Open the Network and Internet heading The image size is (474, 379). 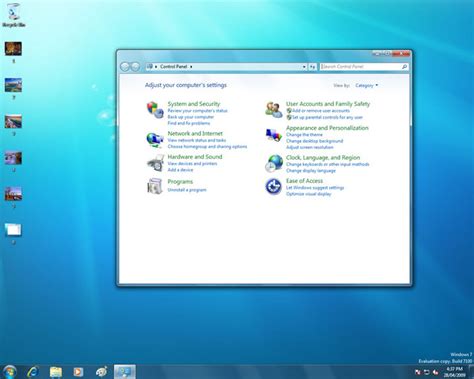tap(195, 133)
